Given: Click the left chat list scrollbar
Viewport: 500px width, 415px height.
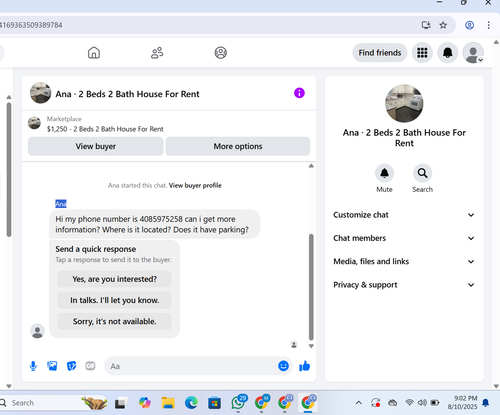Looking at the screenshot, I should click(9, 170).
